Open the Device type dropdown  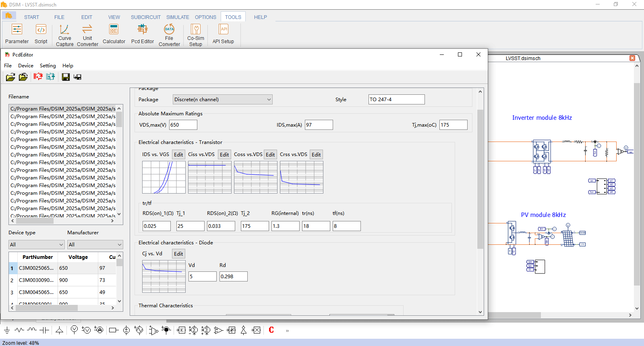(36, 245)
